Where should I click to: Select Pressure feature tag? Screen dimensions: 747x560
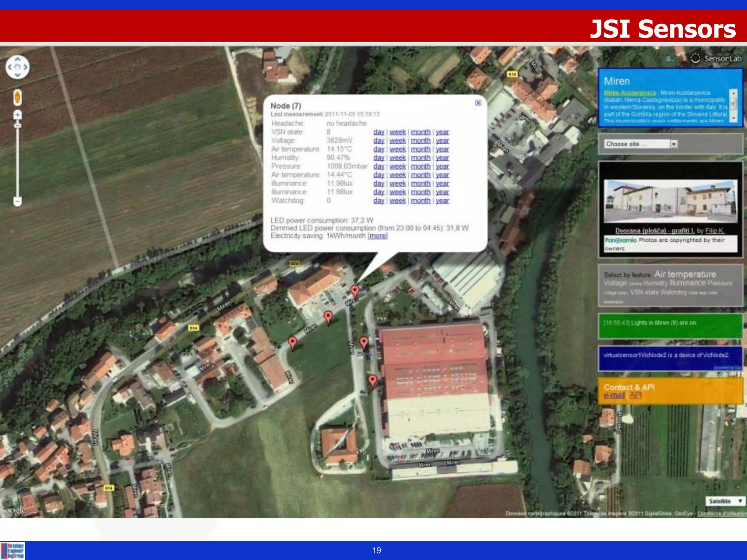point(720,283)
